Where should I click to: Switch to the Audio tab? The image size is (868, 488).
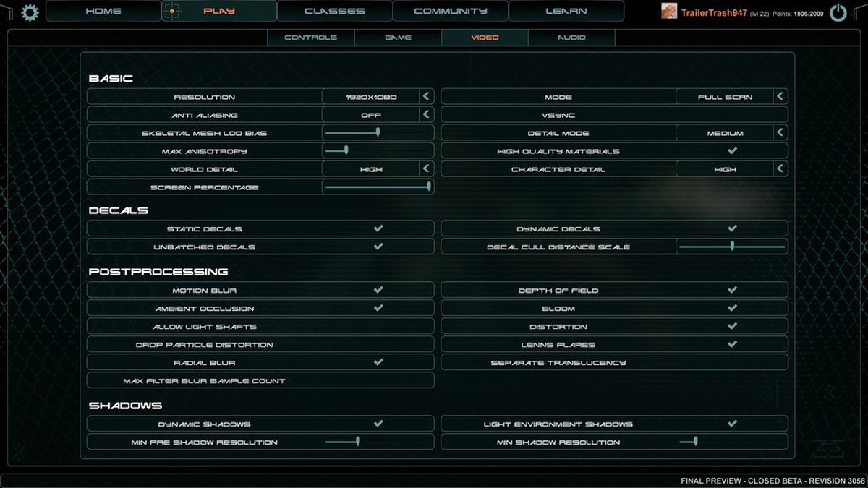tap(571, 38)
